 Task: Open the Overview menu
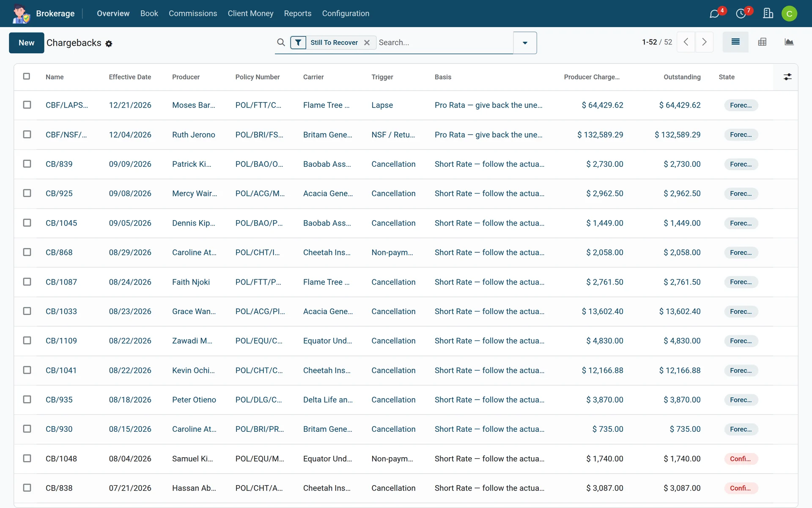coord(113,14)
